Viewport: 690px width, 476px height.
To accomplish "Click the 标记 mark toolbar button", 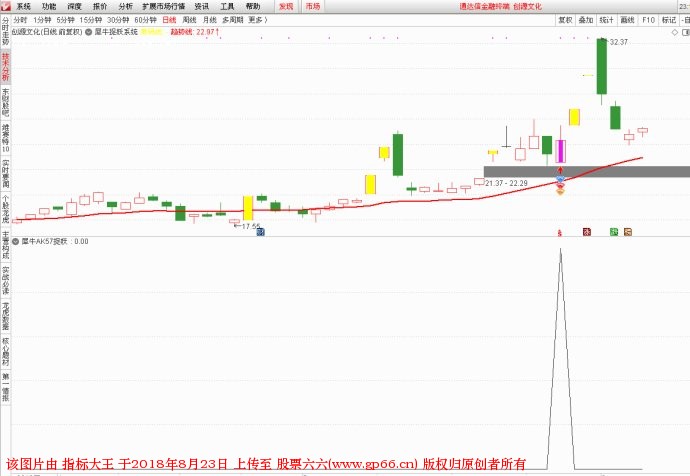I will (669, 20).
